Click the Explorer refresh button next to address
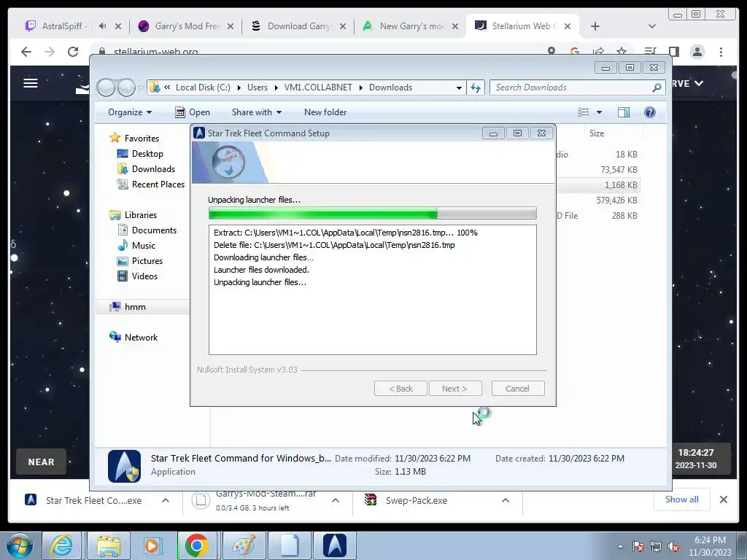Screen dimensions: 747x560 (x=476, y=87)
